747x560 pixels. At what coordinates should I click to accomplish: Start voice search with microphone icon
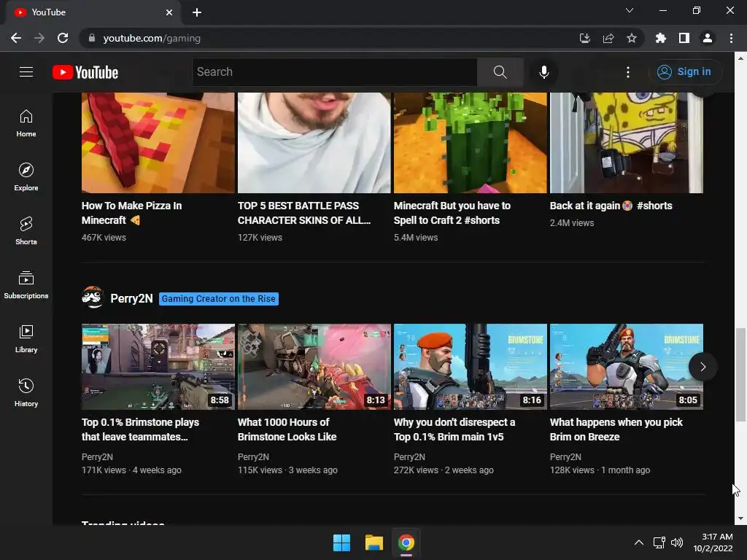pos(543,72)
